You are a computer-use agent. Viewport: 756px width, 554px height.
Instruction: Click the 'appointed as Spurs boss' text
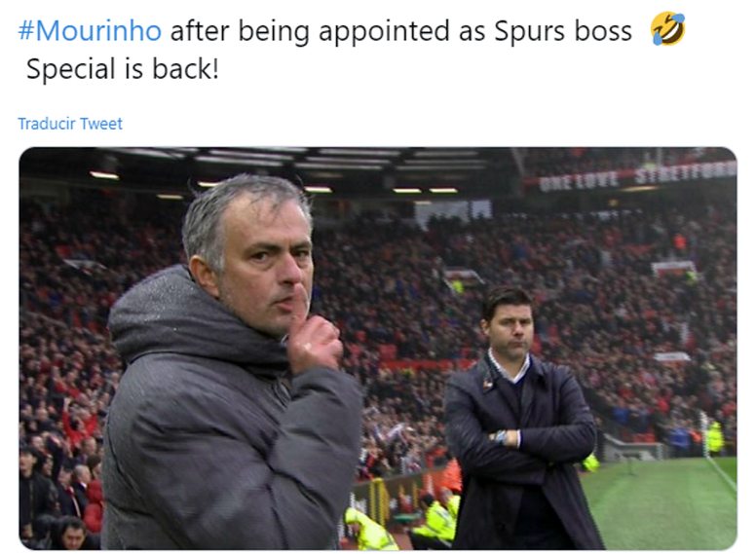tap(474, 32)
